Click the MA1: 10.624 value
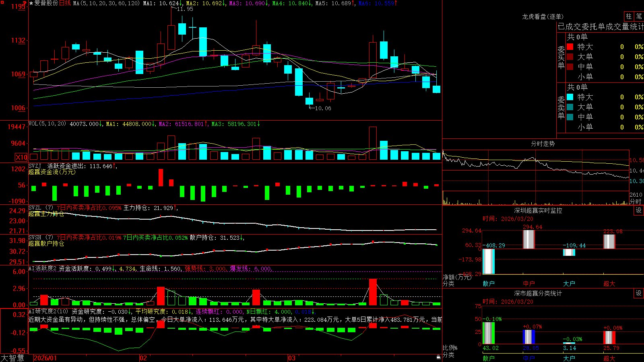 (x=162, y=3)
